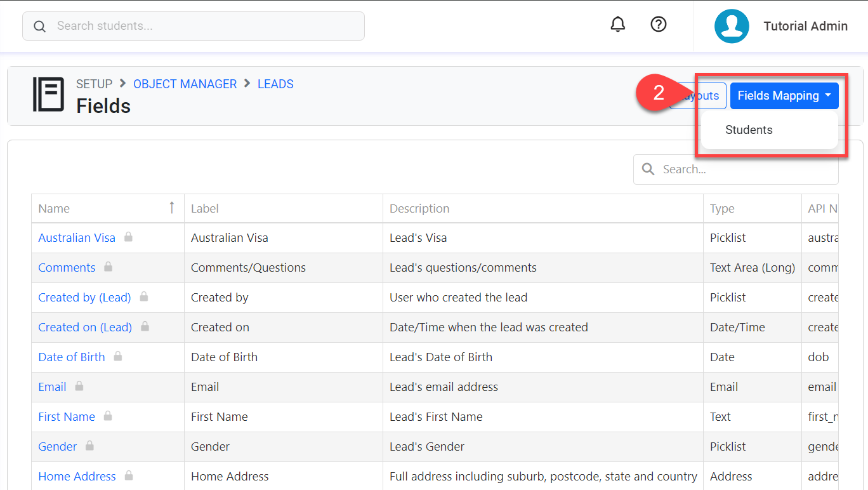868x490 pixels.
Task: Open the help question mark icon
Action: [x=659, y=25]
